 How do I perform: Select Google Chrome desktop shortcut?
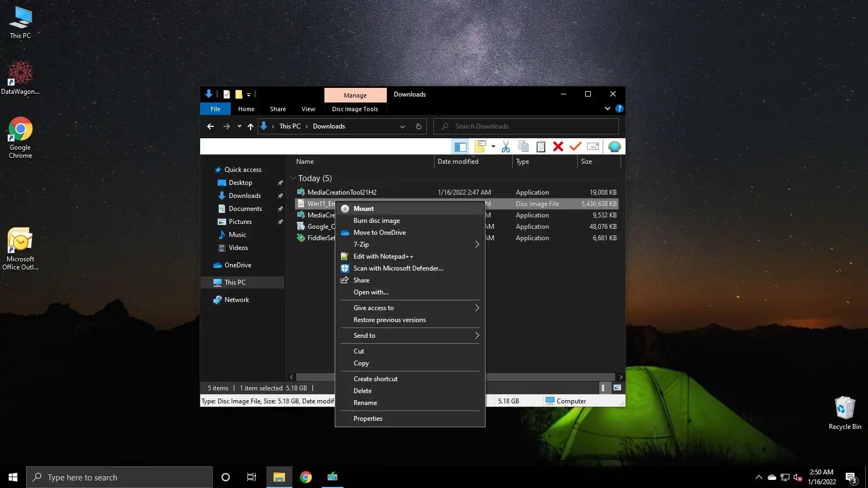21,138
